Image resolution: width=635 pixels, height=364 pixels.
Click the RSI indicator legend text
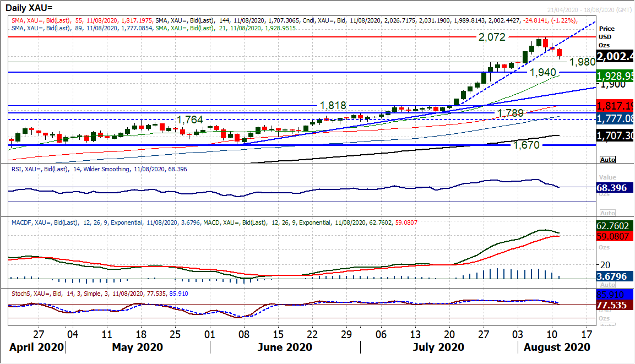(x=99, y=169)
